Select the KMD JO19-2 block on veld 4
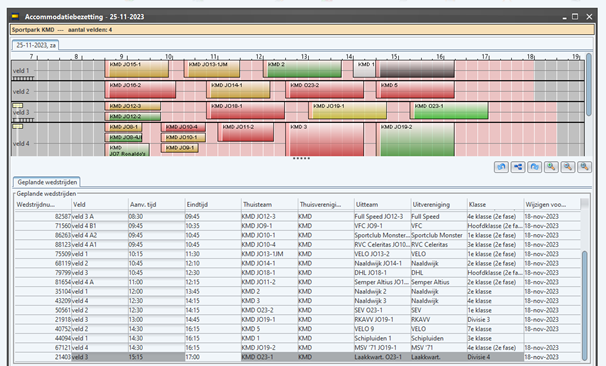 pos(415,140)
